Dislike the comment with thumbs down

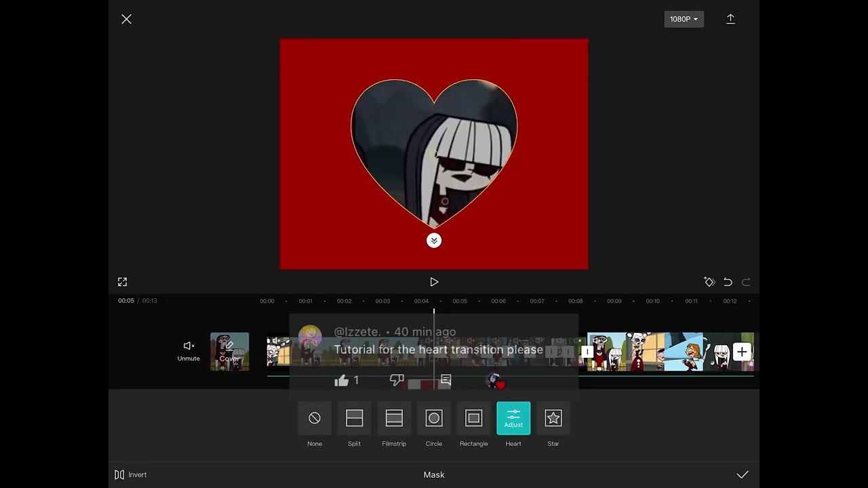coord(397,380)
